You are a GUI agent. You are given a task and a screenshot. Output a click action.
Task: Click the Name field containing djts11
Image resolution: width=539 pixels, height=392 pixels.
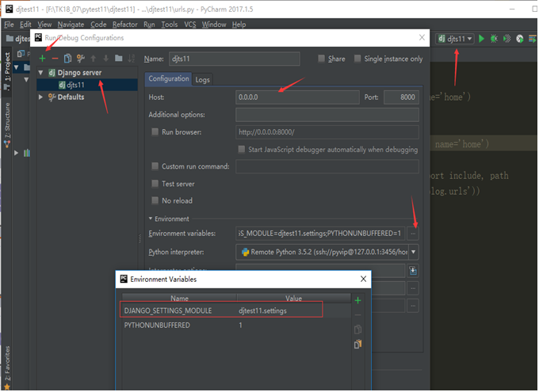pos(234,59)
